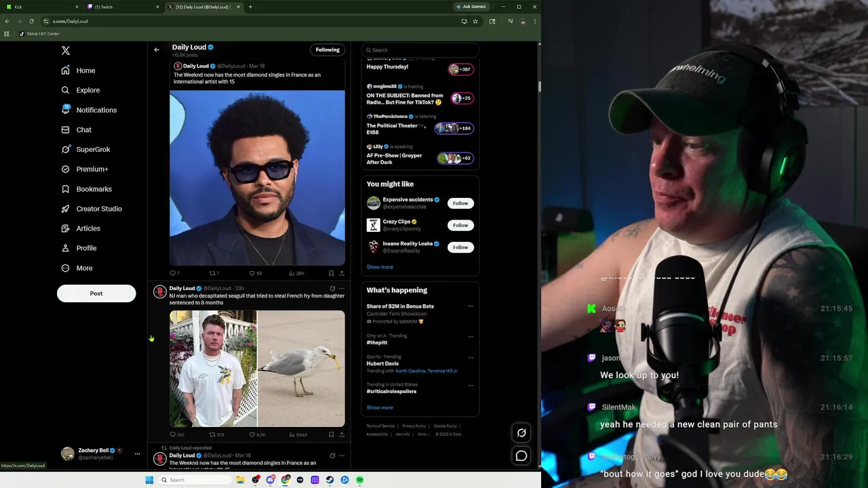868x488 pixels.
Task: Follow Crazy Clips
Action: pyautogui.click(x=460, y=225)
